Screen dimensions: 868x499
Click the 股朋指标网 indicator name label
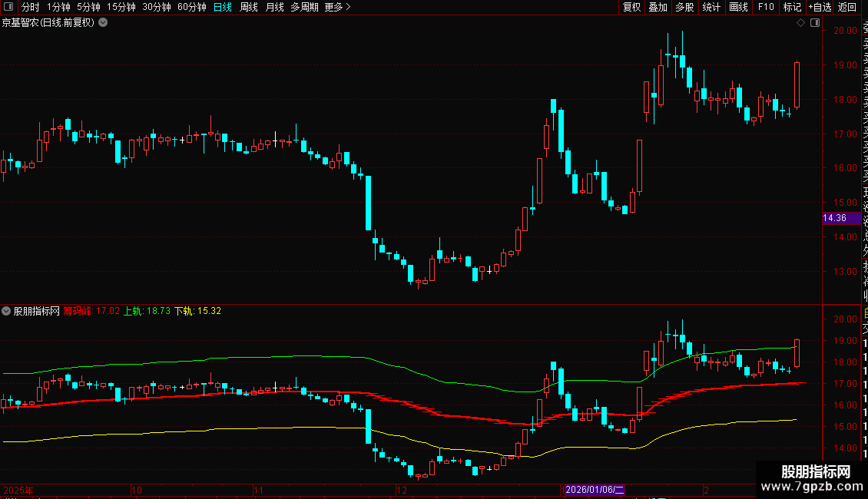click(x=37, y=311)
